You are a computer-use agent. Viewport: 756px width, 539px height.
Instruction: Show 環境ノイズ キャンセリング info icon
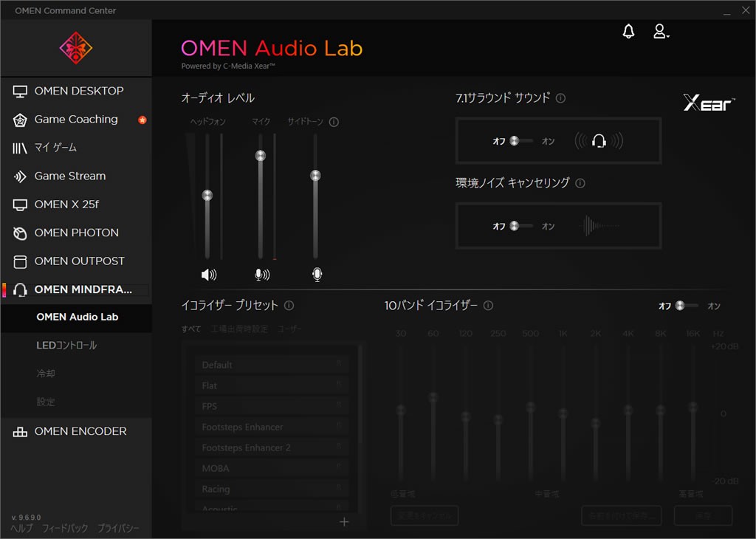580,183
